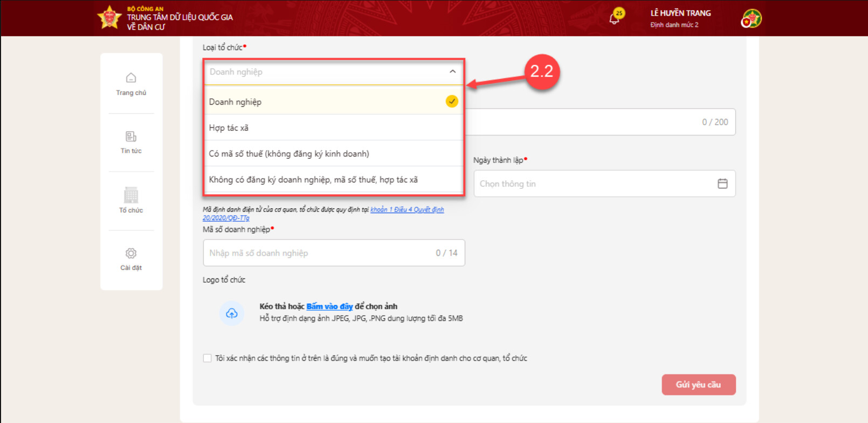
Task: Click the cloud upload logo icon
Action: (232, 313)
